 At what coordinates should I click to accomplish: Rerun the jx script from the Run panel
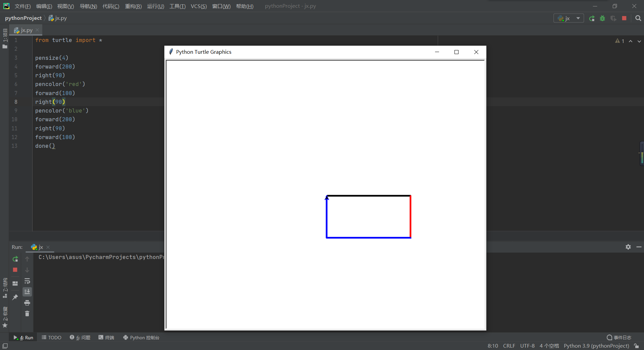15,259
